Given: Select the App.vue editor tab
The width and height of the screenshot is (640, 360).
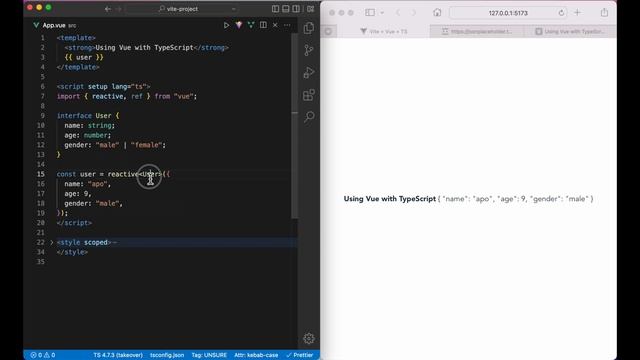Looking at the screenshot, I should 54,25.
